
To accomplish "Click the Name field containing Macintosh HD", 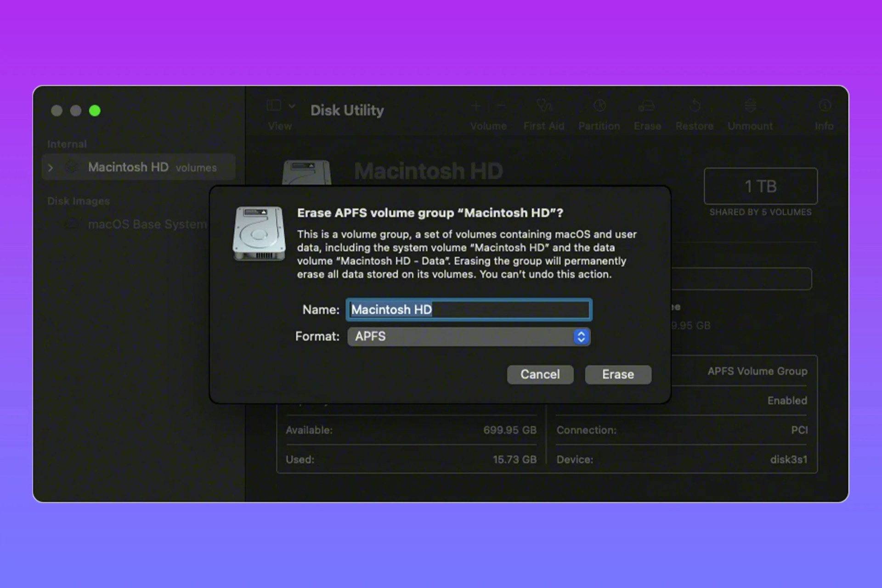I will click(469, 310).
